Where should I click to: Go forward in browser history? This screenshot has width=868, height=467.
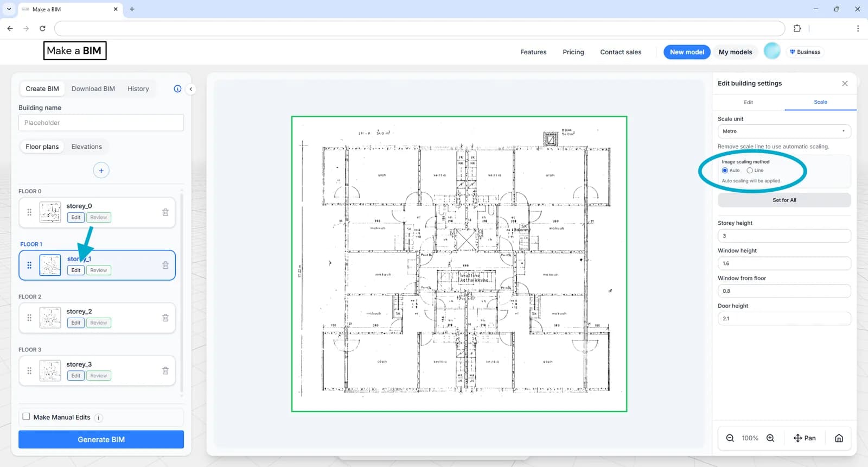point(26,28)
